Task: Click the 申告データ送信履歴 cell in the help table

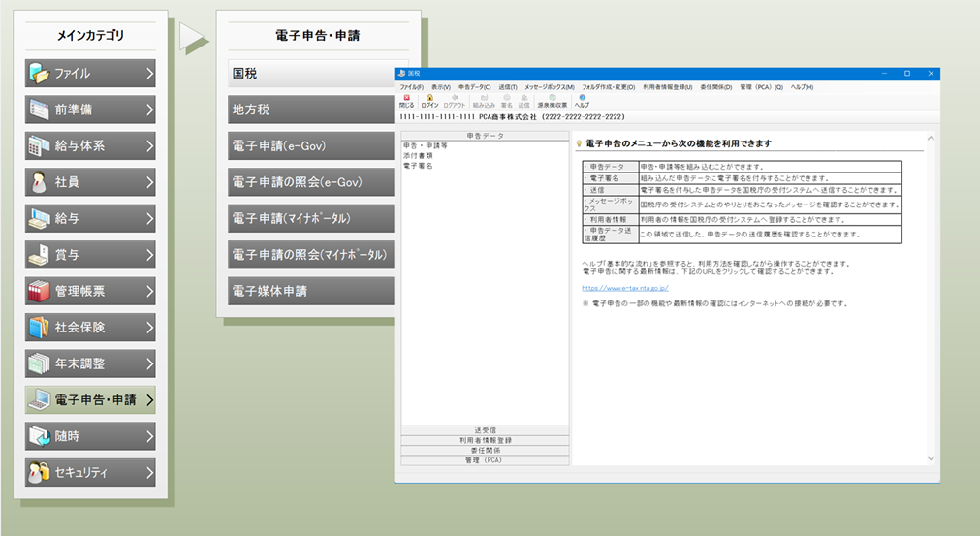Action: (610, 235)
